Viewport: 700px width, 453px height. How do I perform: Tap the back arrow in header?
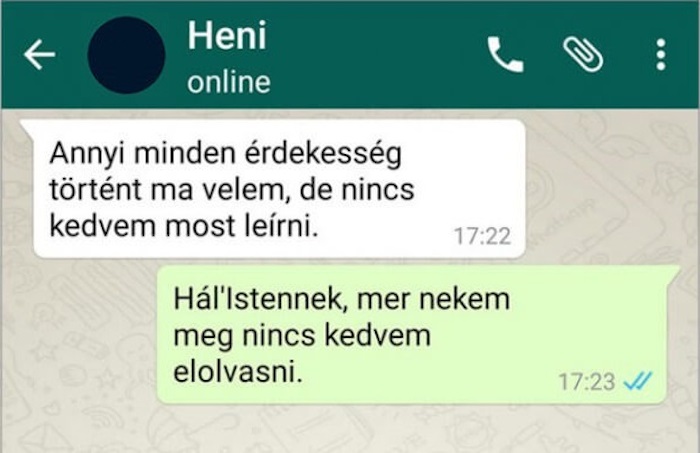pos(39,54)
